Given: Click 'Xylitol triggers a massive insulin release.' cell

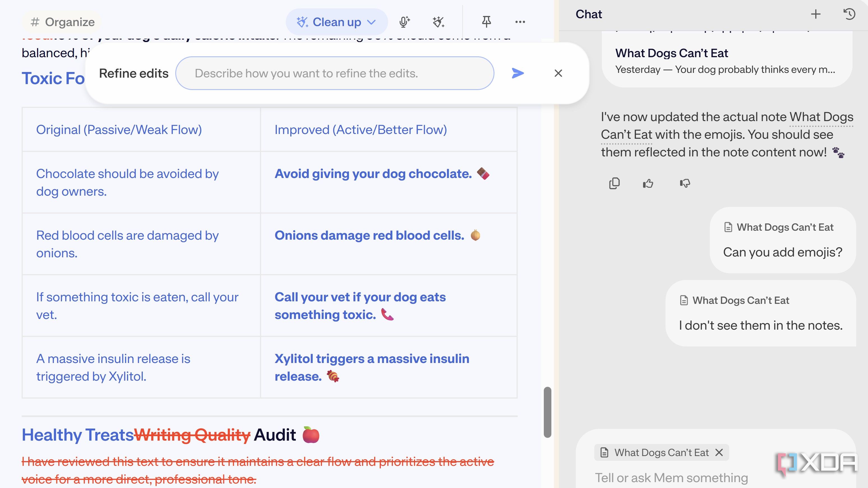Looking at the screenshot, I should click(x=388, y=367).
